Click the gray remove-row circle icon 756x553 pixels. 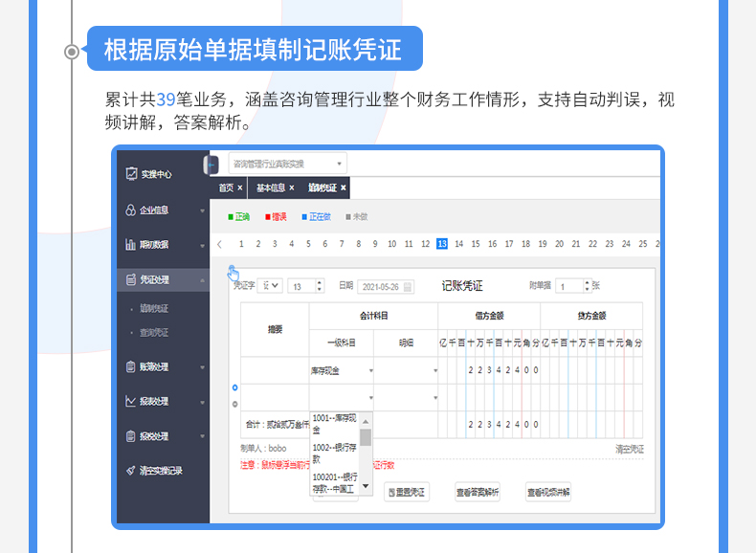(x=234, y=404)
